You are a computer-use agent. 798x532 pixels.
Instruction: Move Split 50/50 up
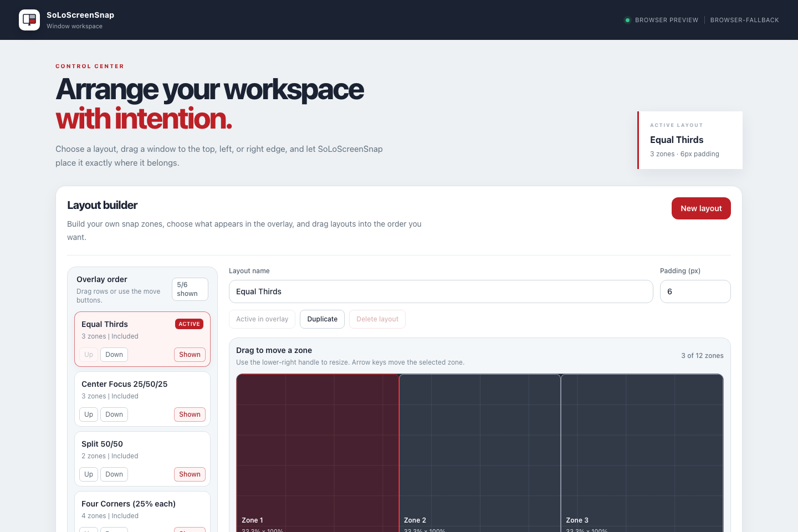[89, 474]
